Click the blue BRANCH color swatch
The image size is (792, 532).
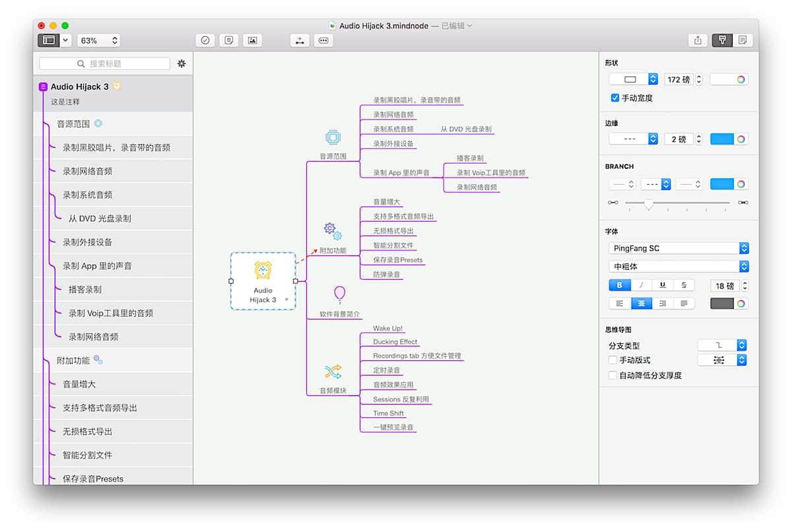tap(722, 184)
